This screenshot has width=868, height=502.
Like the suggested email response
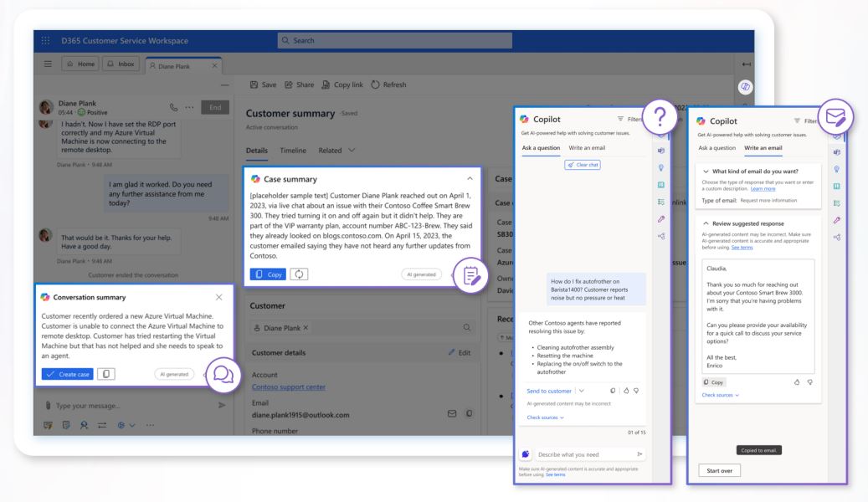coord(797,382)
